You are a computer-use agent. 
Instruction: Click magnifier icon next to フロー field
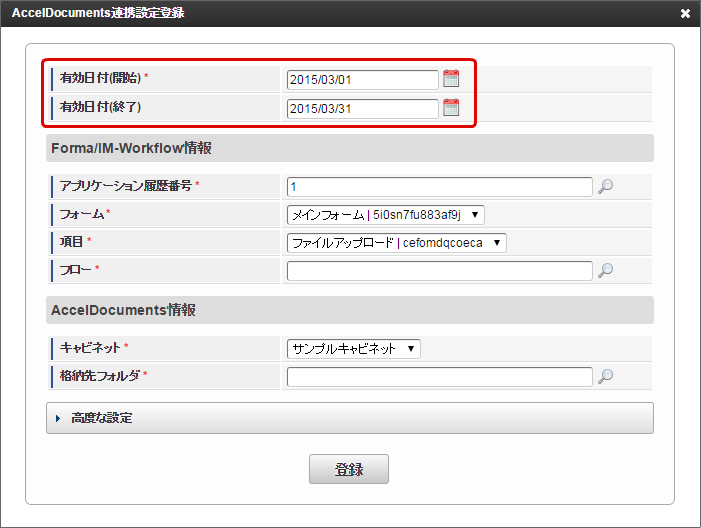click(x=605, y=270)
